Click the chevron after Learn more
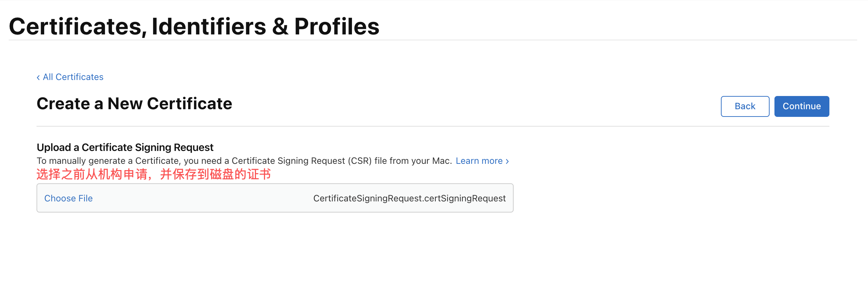Image resolution: width=868 pixels, height=304 pixels. pyautogui.click(x=507, y=161)
